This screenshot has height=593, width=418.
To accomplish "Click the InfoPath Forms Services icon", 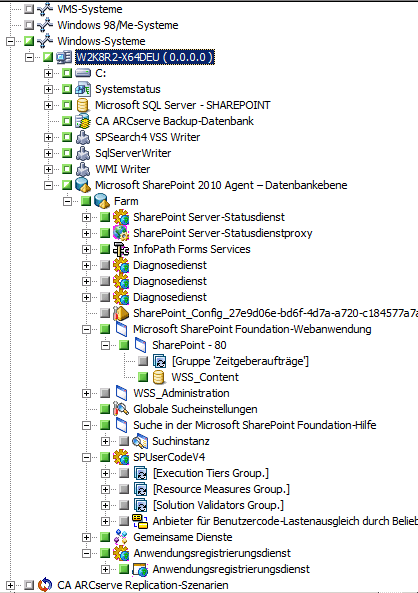I will 121,249.
